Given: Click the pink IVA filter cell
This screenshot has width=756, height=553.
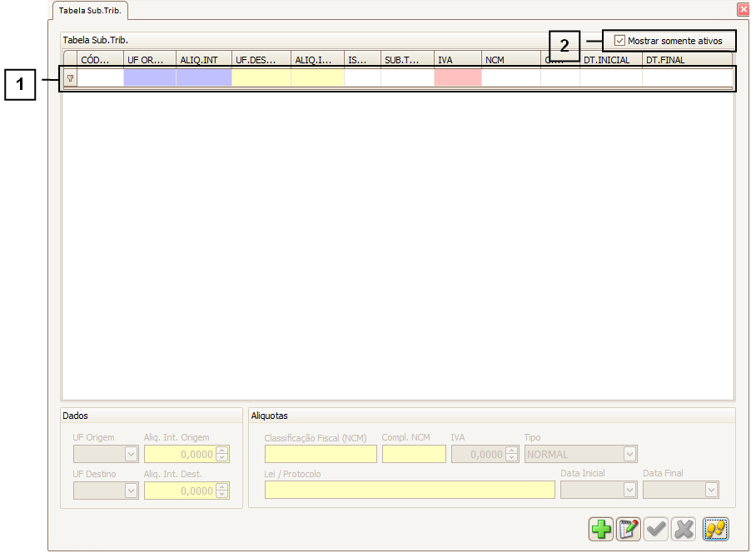Looking at the screenshot, I should coord(457,78).
